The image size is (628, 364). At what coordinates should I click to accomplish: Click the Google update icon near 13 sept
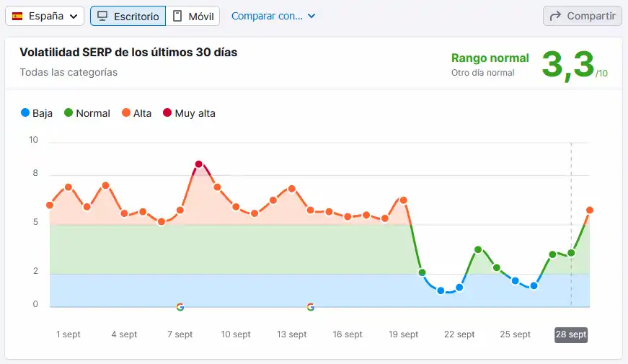click(x=311, y=307)
